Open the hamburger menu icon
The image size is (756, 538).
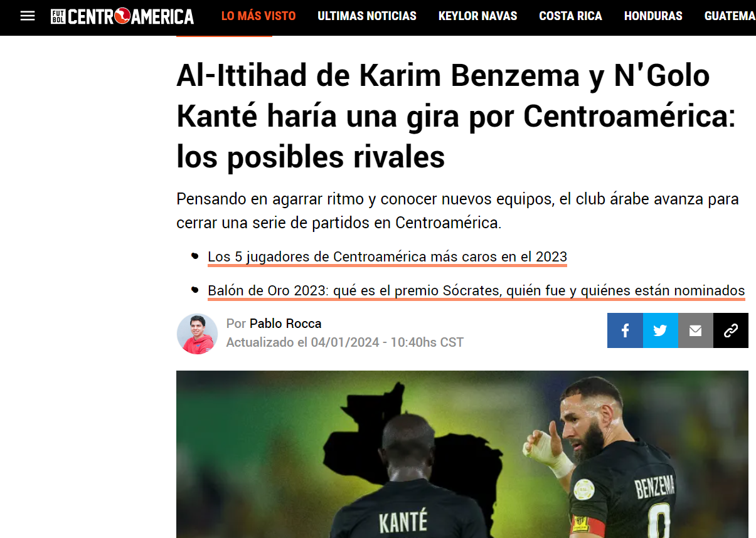pyautogui.click(x=28, y=16)
